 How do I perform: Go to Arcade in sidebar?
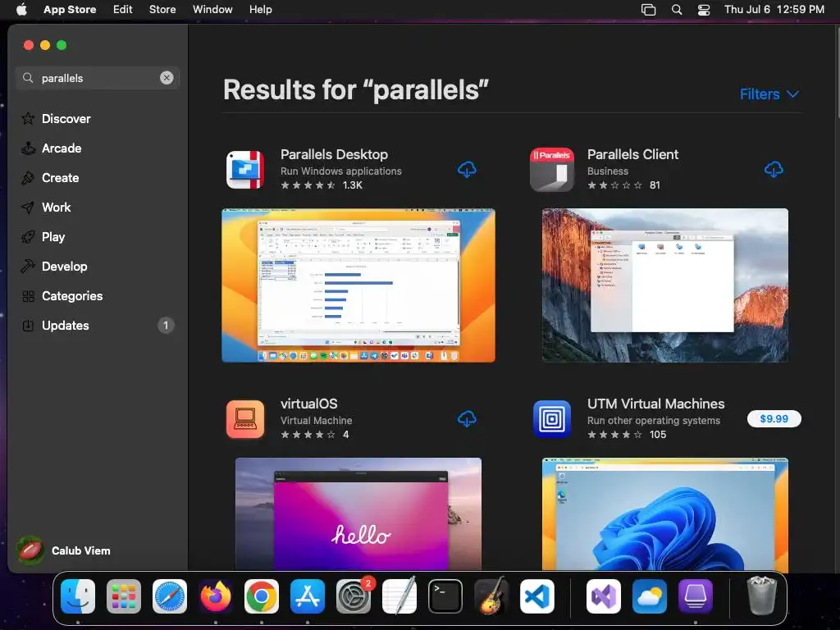click(x=98, y=148)
